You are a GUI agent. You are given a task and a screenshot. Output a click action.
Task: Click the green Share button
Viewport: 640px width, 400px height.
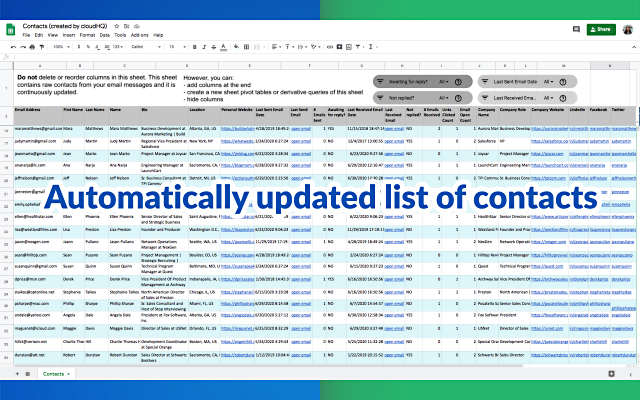click(600, 29)
